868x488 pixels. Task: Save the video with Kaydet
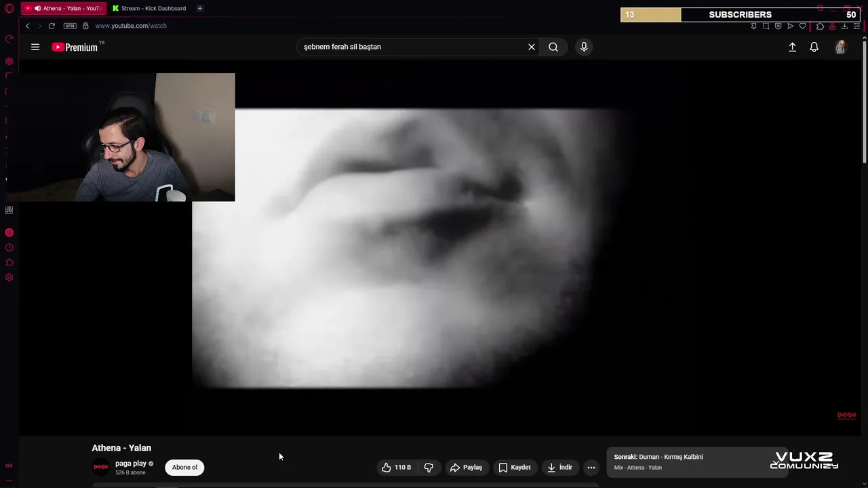pyautogui.click(x=515, y=467)
